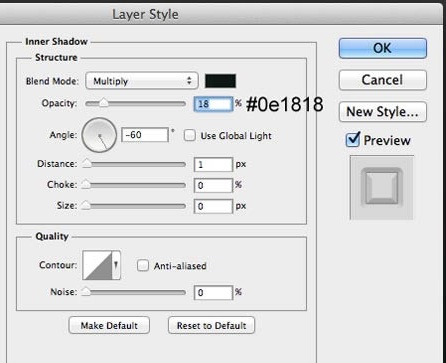The width and height of the screenshot is (446, 363).
Task: Click the Noise percentage field
Action: [x=213, y=293]
